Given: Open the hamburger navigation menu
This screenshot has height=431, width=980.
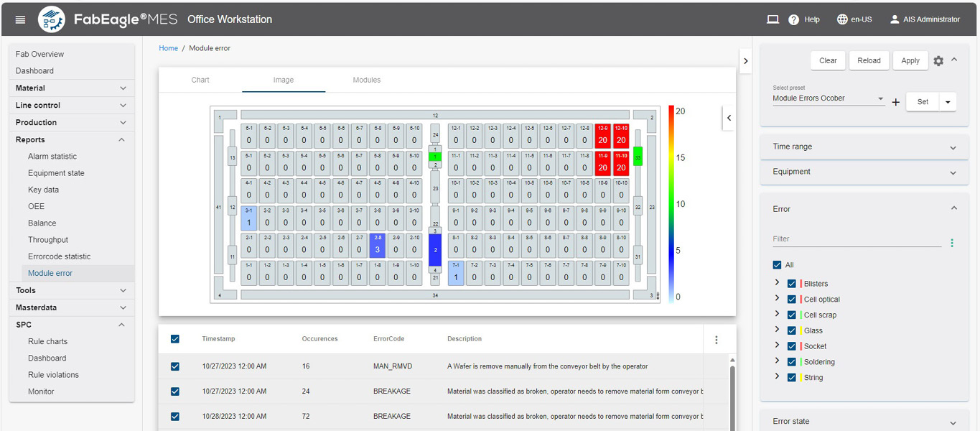Looking at the screenshot, I should coord(20,19).
